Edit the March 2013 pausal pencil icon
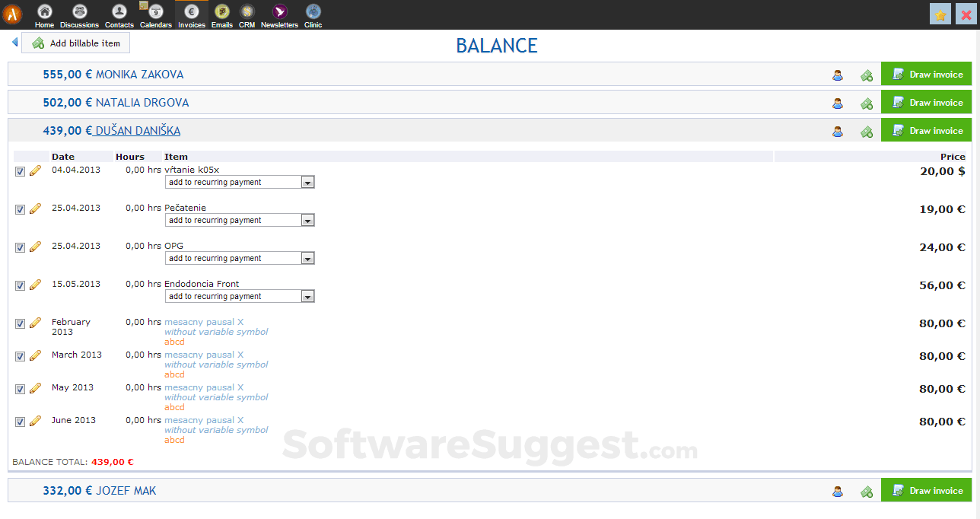Image resolution: width=980 pixels, height=519 pixels. 35,355
